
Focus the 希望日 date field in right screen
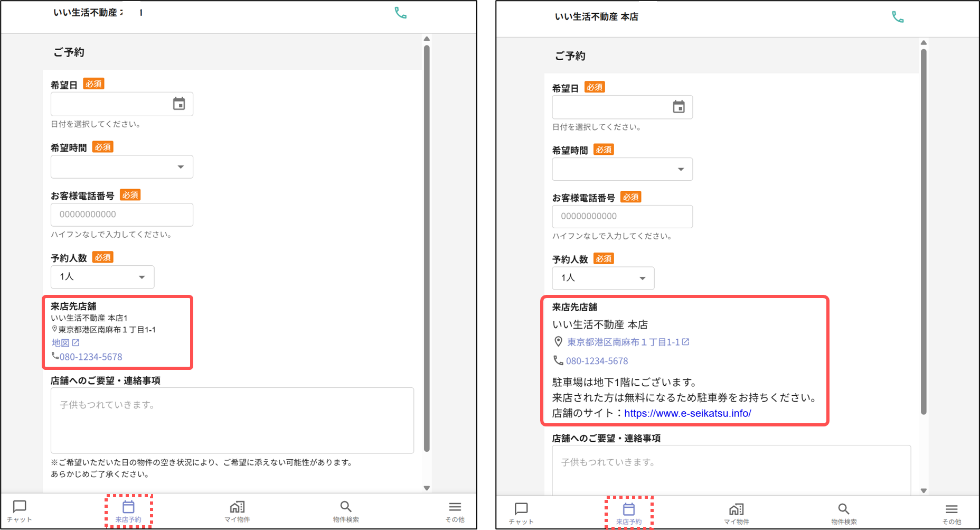623,107
